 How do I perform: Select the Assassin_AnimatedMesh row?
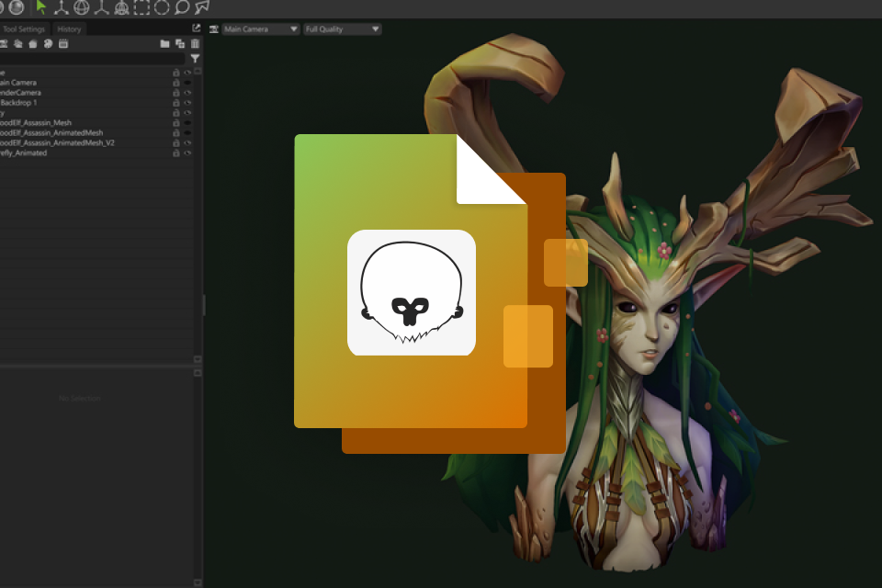[x=96, y=133]
